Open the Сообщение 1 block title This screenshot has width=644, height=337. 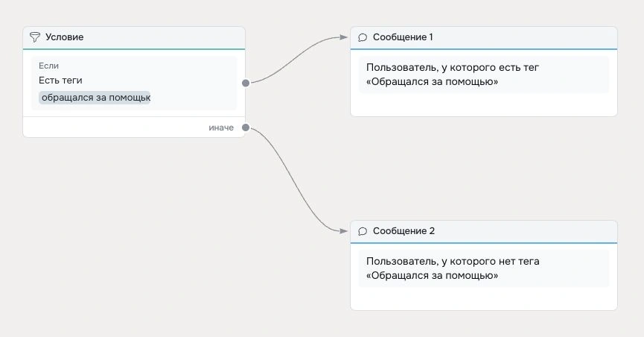pos(403,37)
